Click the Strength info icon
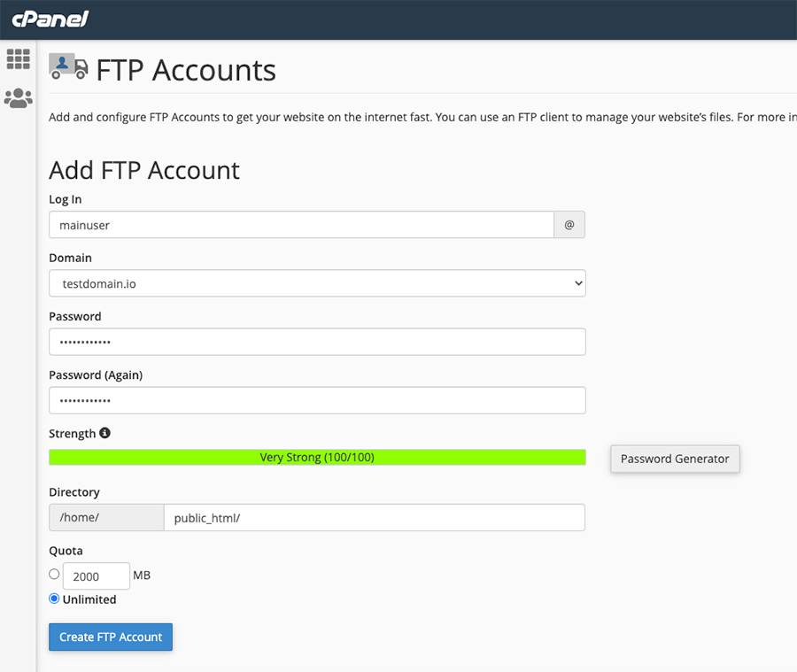 (x=104, y=433)
